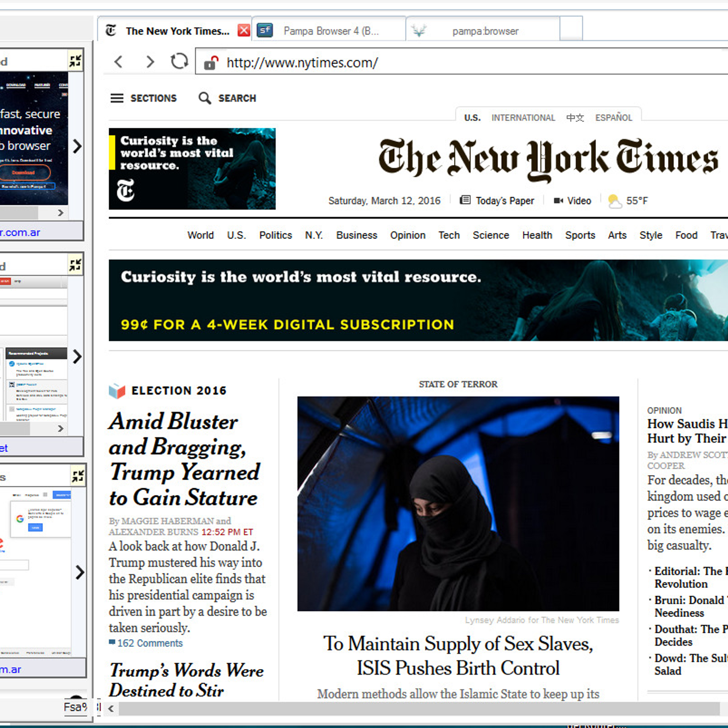
Task: Open Dowd opinion link
Action: [691, 665]
